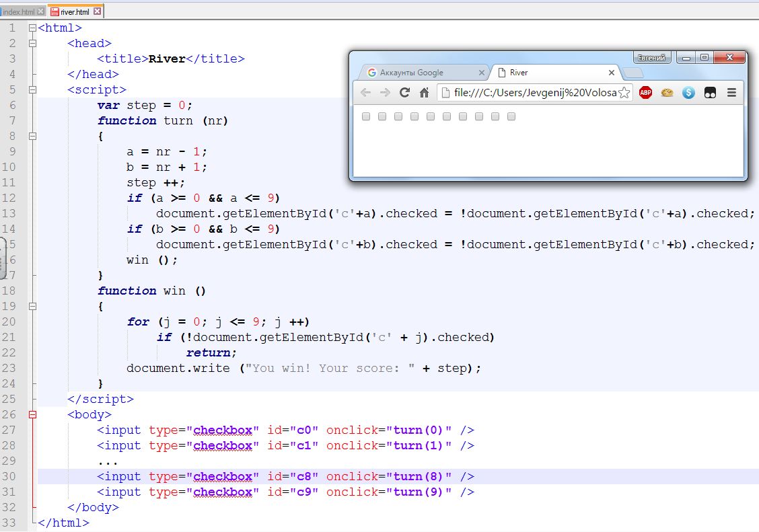This screenshot has height=532, width=759.
Task: Click the closing </script> tag on line 25
Action: (x=101, y=400)
